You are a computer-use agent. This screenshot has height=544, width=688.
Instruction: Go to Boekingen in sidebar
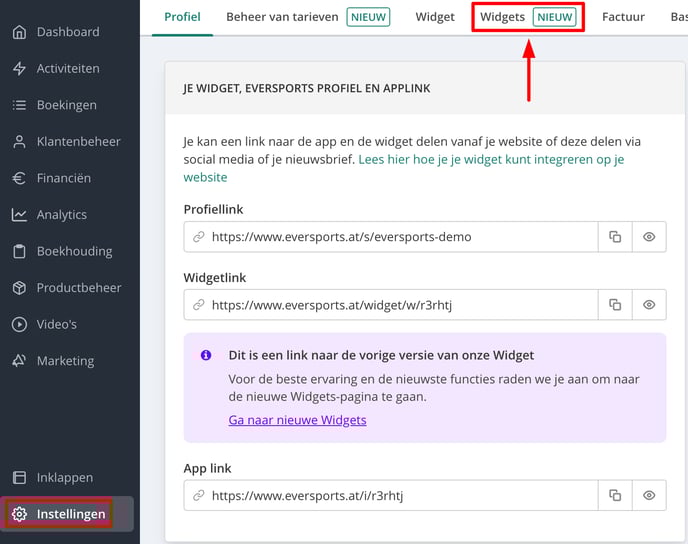click(x=67, y=105)
